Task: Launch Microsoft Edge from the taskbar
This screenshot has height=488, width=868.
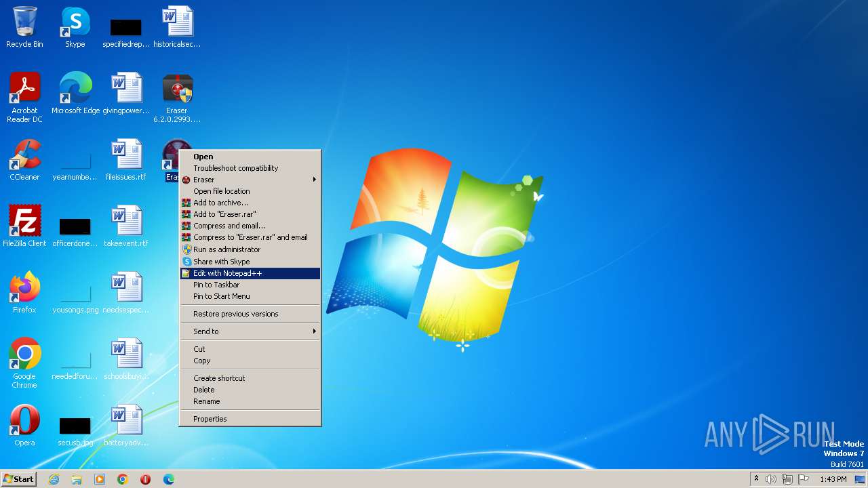Action: pyautogui.click(x=169, y=479)
